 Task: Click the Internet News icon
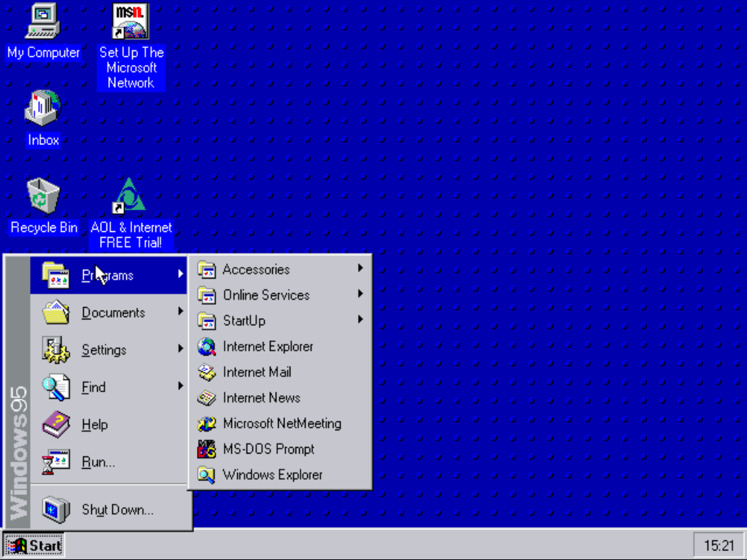click(206, 398)
